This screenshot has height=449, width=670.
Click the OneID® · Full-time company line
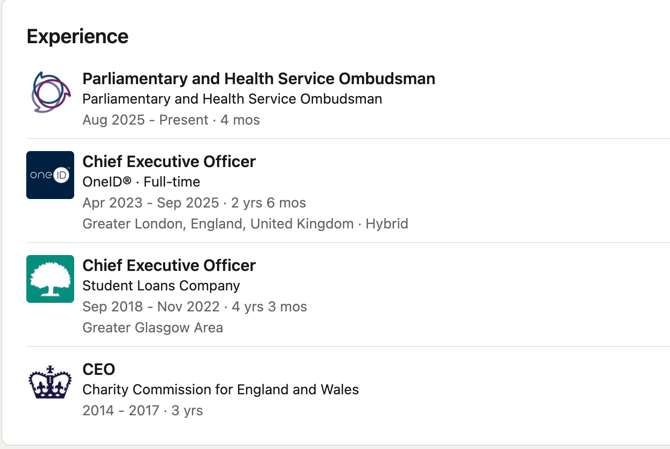pyautogui.click(x=141, y=182)
